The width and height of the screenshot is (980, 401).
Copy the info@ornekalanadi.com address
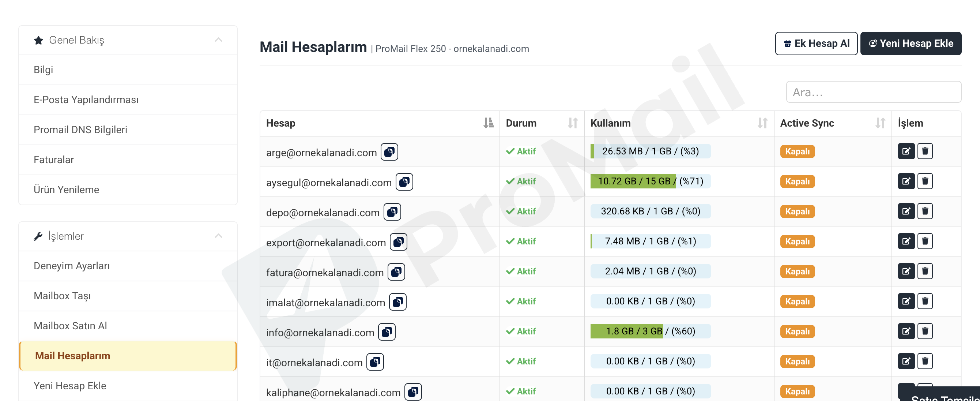[387, 332]
